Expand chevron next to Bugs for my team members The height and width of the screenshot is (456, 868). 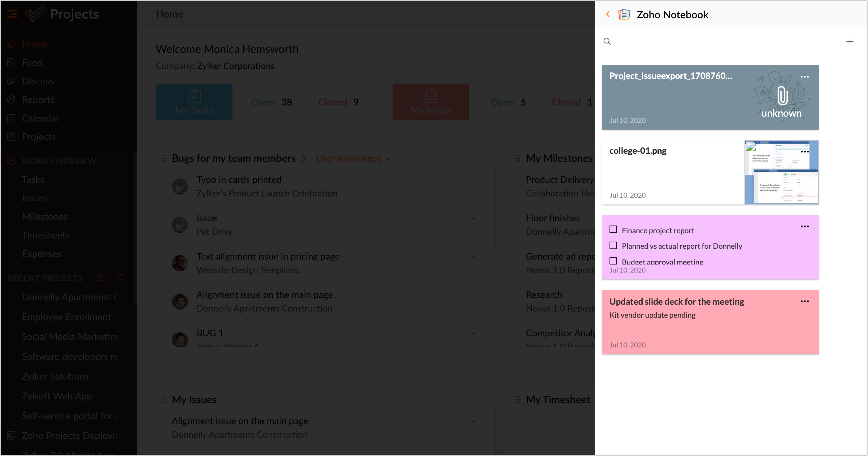pos(304,159)
